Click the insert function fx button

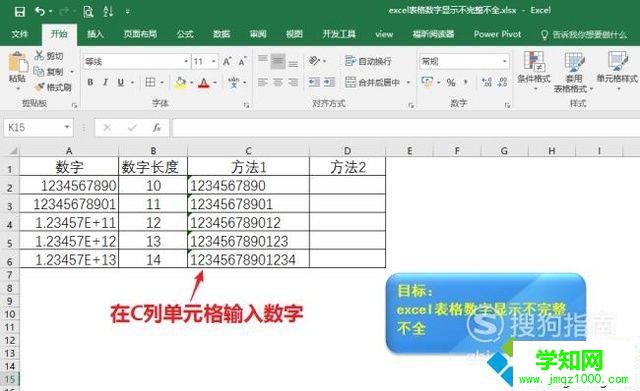[157, 128]
